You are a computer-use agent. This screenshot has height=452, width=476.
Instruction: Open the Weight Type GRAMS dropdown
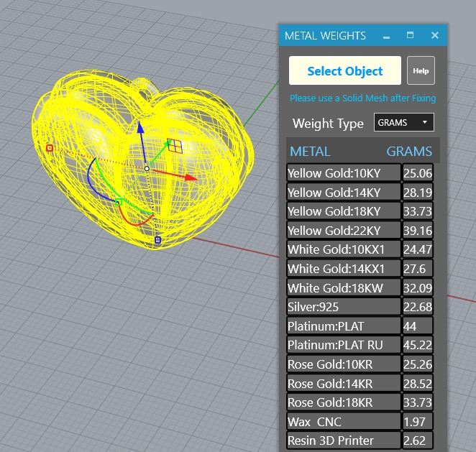404,122
